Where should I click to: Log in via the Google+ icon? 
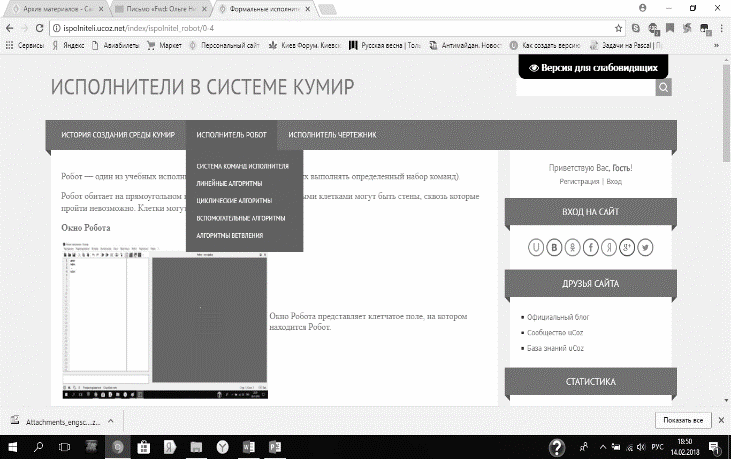tap(628, 247)
